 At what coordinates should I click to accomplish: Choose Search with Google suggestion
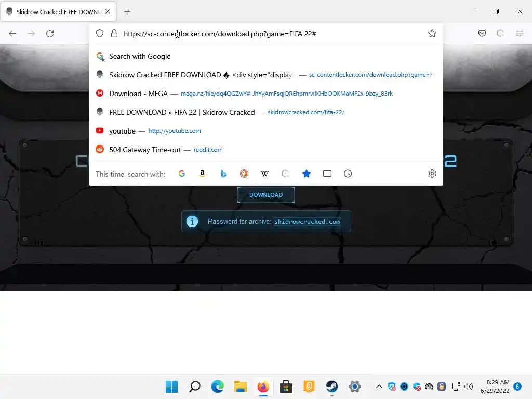(265, 56)
